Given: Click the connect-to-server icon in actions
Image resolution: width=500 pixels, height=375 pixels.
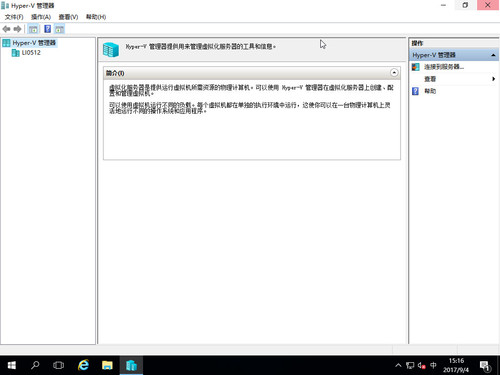Looking at the screenshot, I should (x=416, y=67).
